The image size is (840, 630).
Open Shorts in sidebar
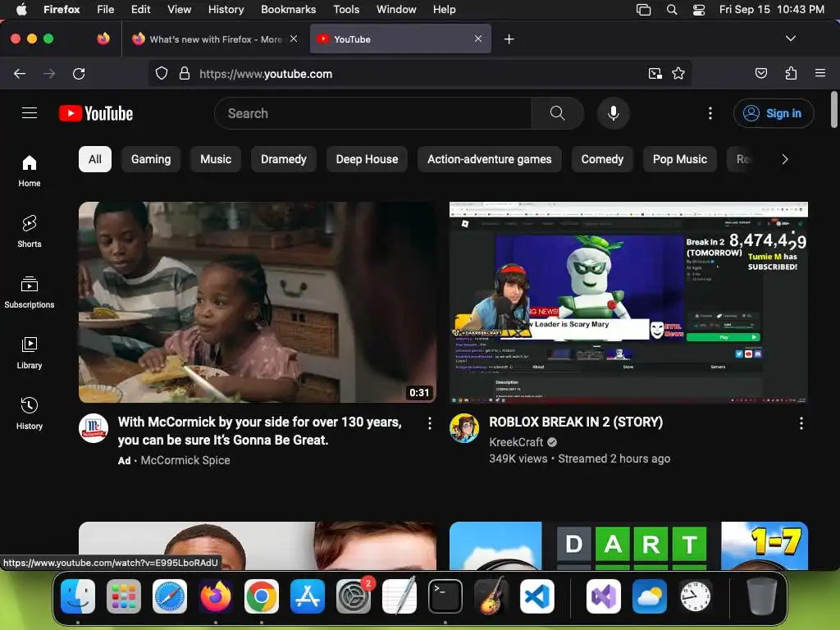(x=30, y=231)
